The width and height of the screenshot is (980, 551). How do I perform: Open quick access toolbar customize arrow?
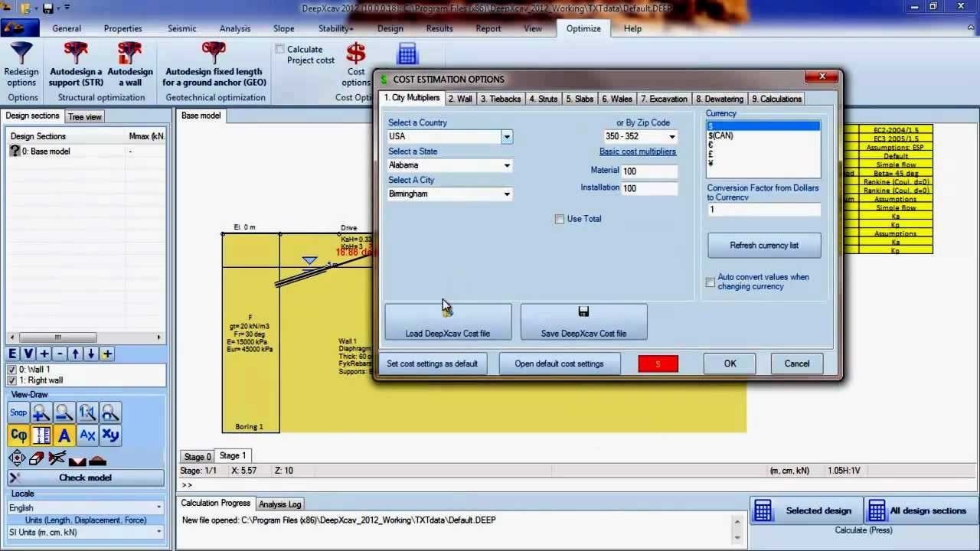coord(67,8)
